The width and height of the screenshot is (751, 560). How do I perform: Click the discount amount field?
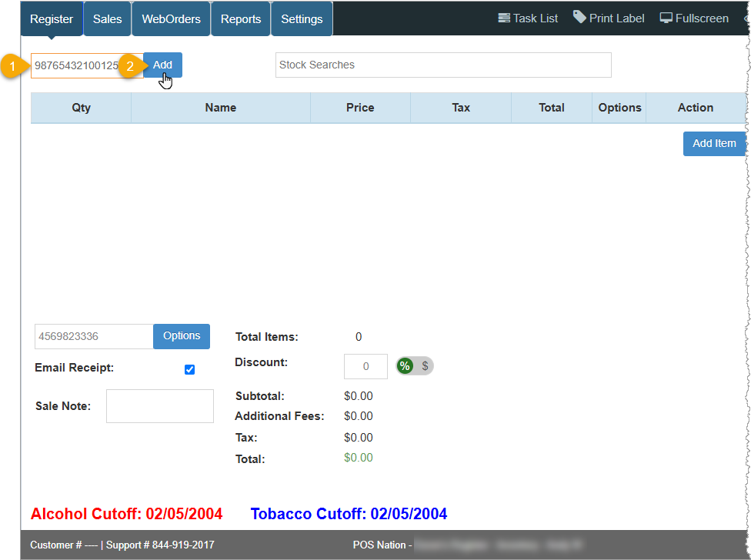pos(365,366)
